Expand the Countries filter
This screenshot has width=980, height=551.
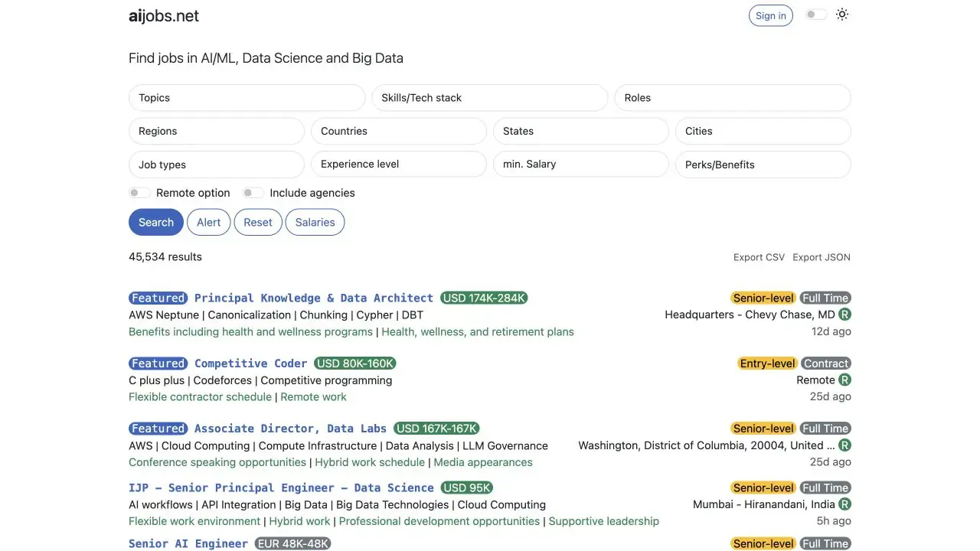point(399,131)
